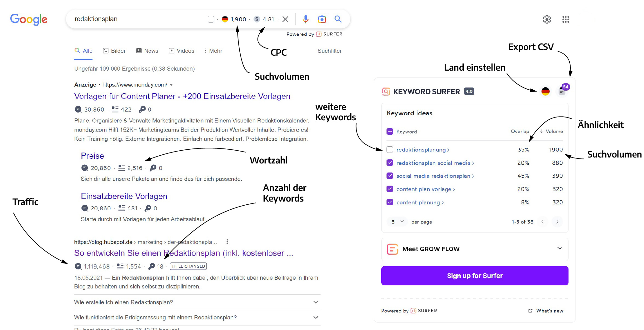Viewport: 644px width, 330px height.
Task: Open the social media redaktionsplan keyword link
Action: [435, 176]
